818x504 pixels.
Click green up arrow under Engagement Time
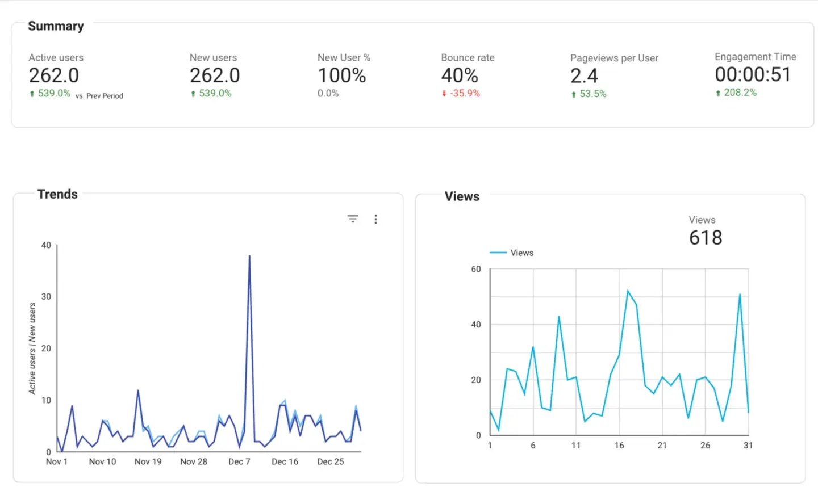[x=718, y=93]
